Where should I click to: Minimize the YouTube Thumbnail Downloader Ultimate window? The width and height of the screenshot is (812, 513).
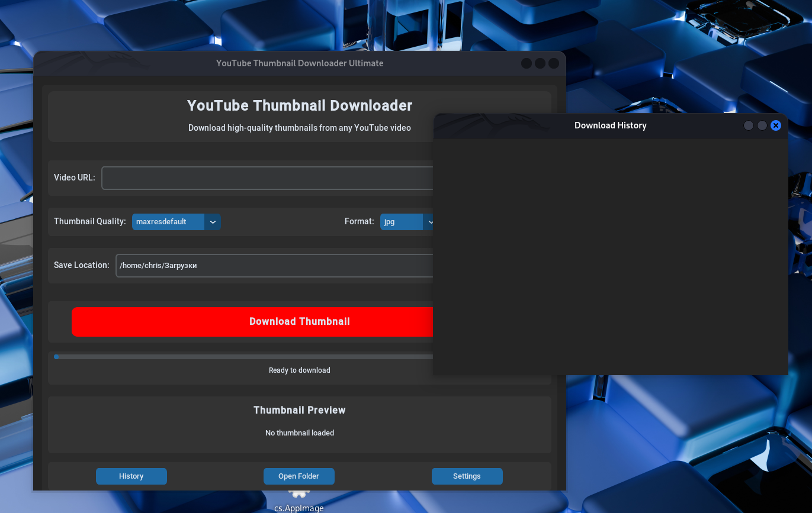point(527,63)
